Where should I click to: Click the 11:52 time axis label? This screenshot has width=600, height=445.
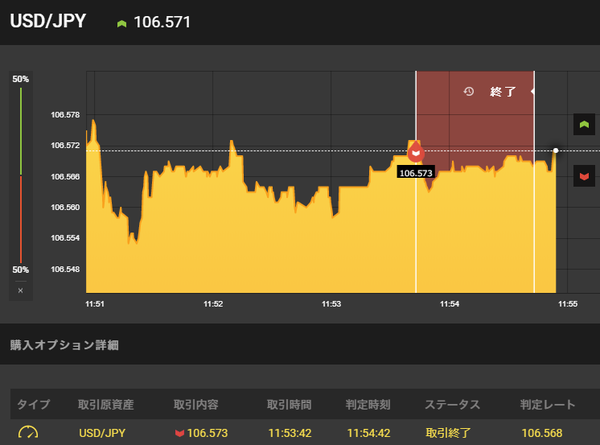[x=213, y=304]
